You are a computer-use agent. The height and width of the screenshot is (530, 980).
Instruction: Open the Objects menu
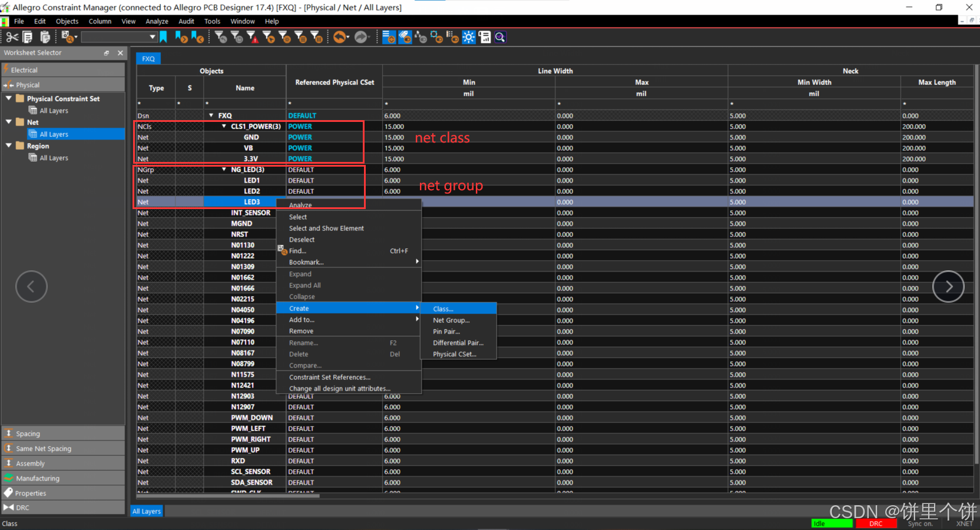(x=67, y=21)
